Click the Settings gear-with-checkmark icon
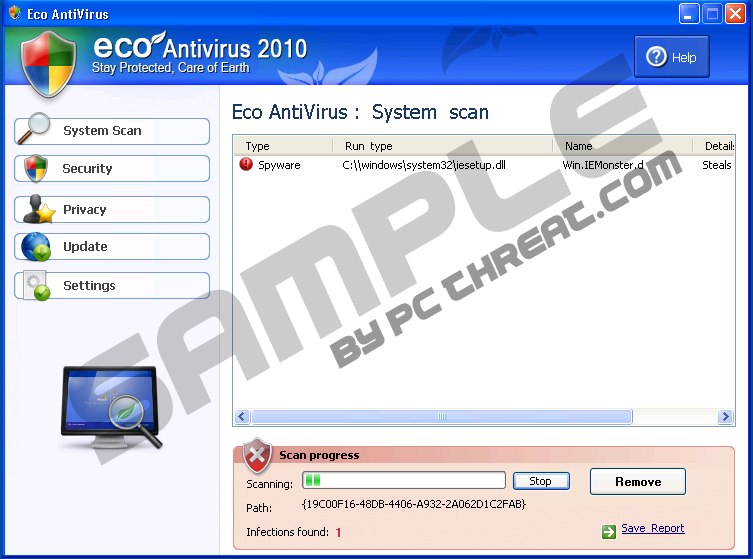753x559 pixels. pos(37,286)
